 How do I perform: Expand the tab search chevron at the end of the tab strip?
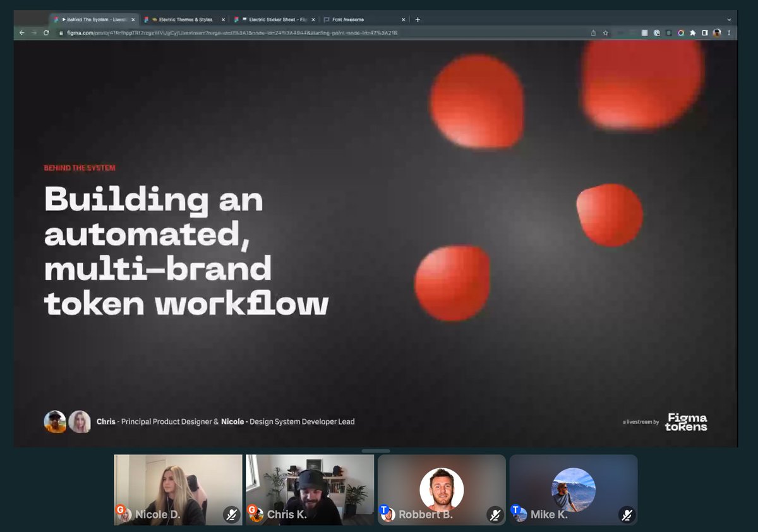click(729, 20)
